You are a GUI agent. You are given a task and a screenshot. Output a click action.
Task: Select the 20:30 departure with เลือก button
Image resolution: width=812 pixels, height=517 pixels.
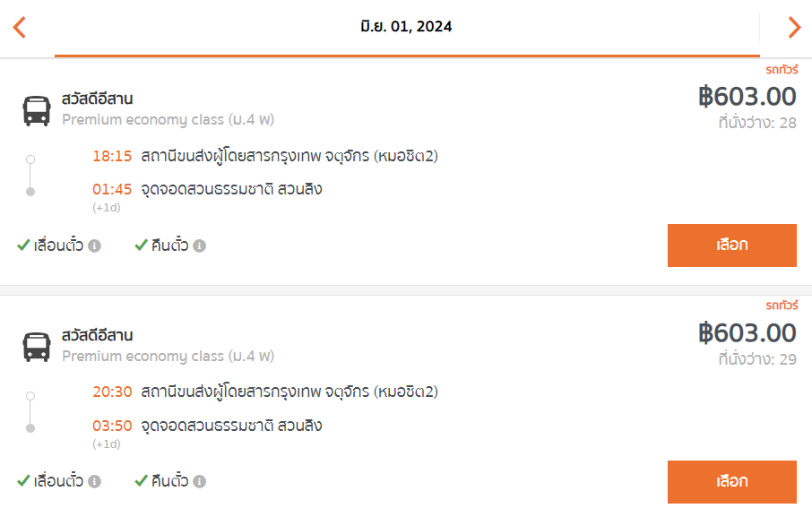pyautogui.click(x=731, y=482)
